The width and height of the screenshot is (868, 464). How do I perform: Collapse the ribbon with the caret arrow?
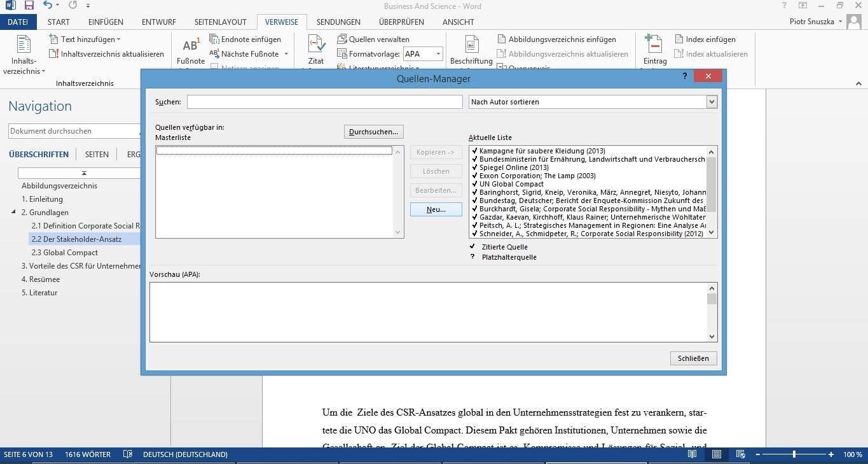[858, 83]
